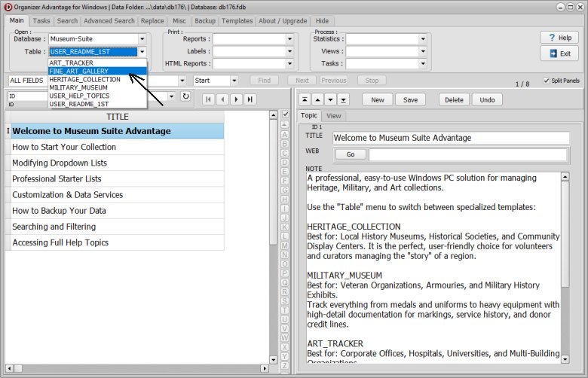This screenshot has width=588, height=378.
Task: Click the move-to-bottom arrow above the Topic tab
Action: [x=344, y=99]
